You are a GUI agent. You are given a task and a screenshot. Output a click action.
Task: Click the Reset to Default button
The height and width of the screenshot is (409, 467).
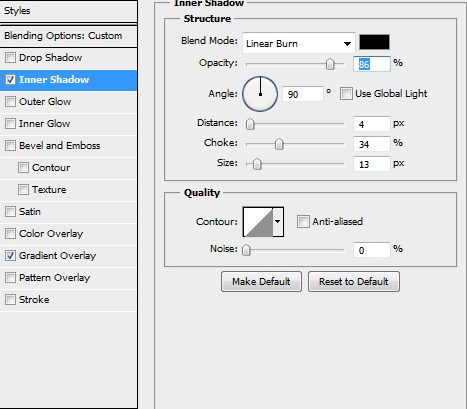354,282
